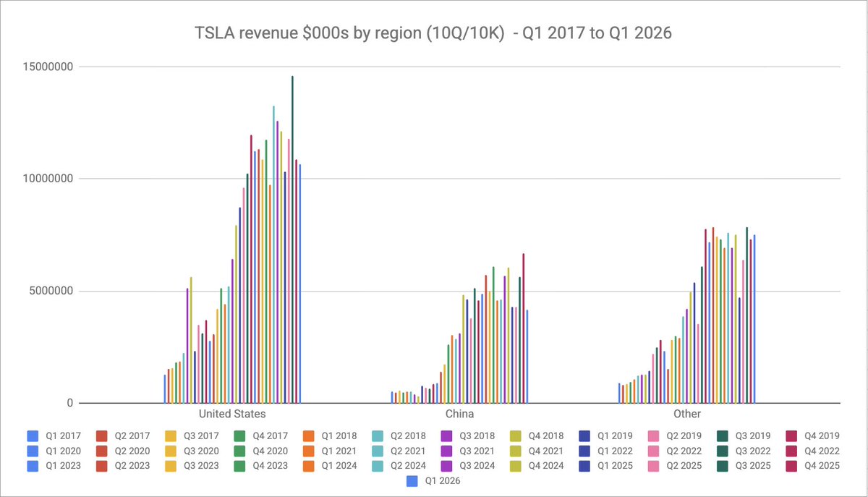Select the chart title text
The width and height of the screenshot is (868, 497).
[x=434, y=33]
